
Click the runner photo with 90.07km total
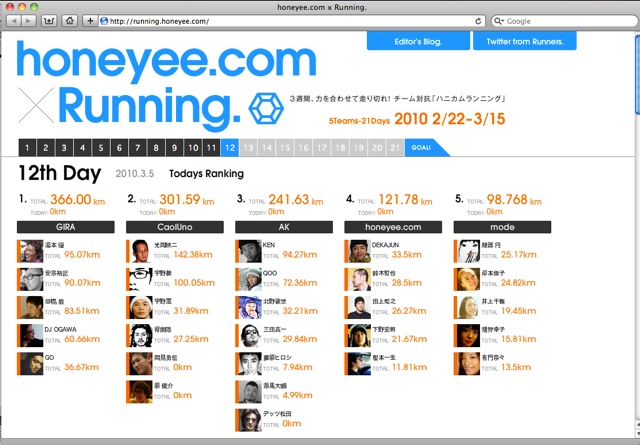(31, 279)
